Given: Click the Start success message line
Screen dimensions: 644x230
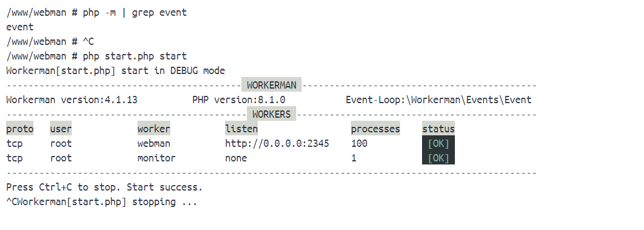Looking at the screenshot, I should point(105,188).
